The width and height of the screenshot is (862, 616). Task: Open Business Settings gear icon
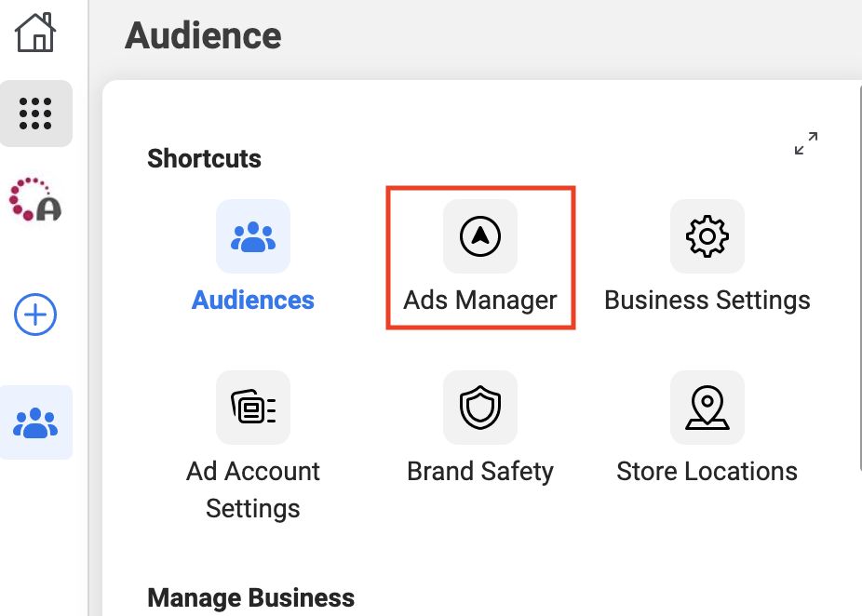point(707,236)
